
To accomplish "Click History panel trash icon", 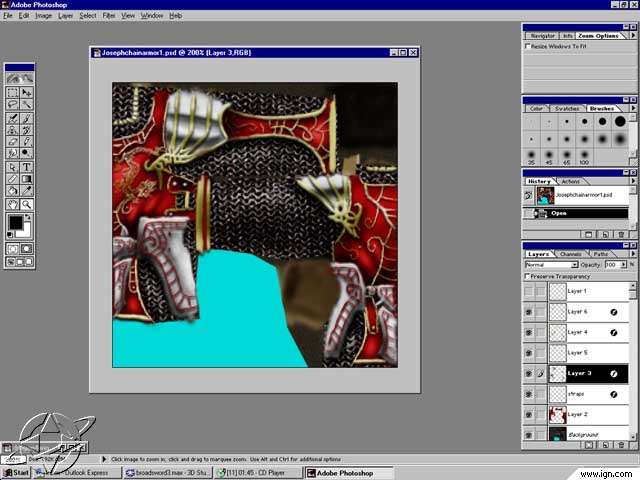I will point(621,235).
